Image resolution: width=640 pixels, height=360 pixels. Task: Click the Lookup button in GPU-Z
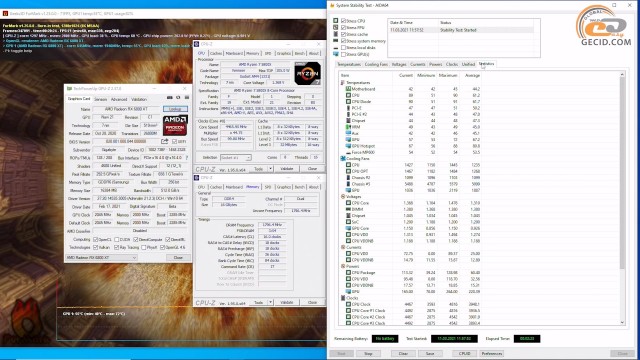175,109
